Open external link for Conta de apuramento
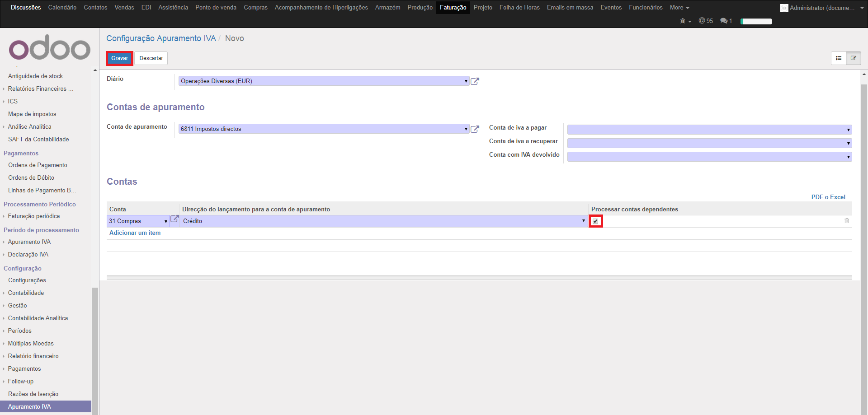Image resolution: width=868 pixels, height=415 pixels. coord(475,129)
